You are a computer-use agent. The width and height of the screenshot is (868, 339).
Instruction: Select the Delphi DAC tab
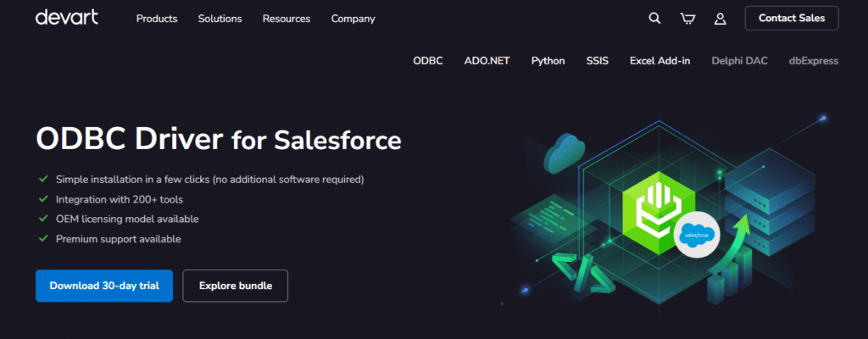pos(739,61)
